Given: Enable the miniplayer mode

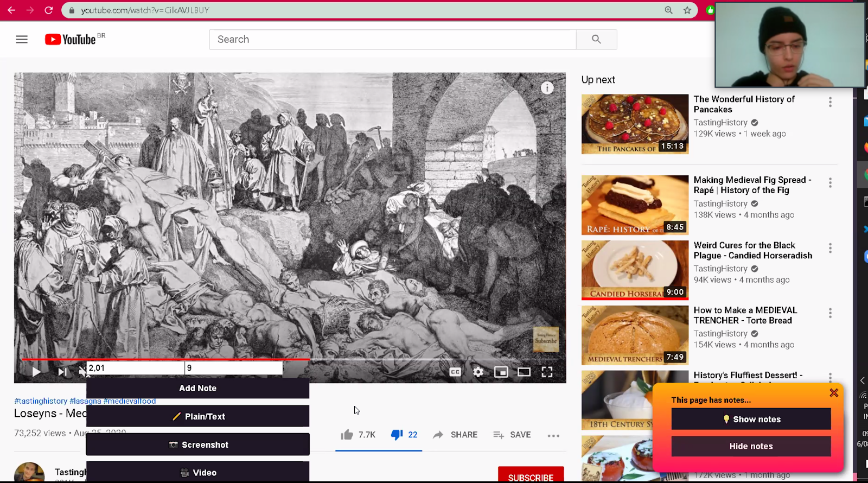Looking at the screenshot, I should click(x=501, y=372).
